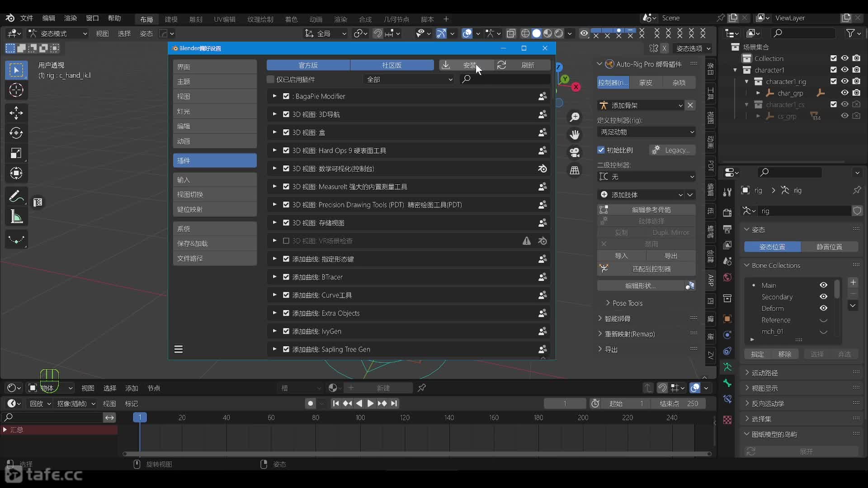868x488 pixels.
Task: Switch to the 建模 workspace tab
Action: click(x=171, y=19)
